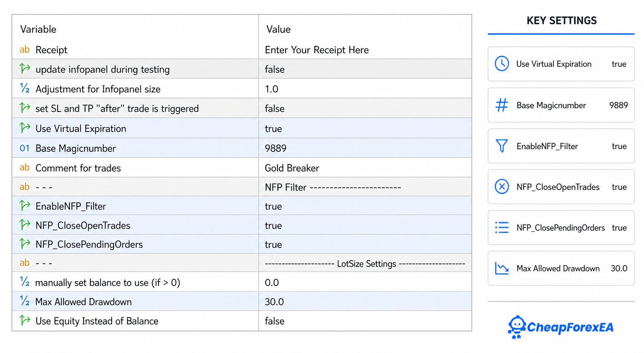
Task: Click the true value in the Use Virtual Expiration card
Action: coord(619,64)
